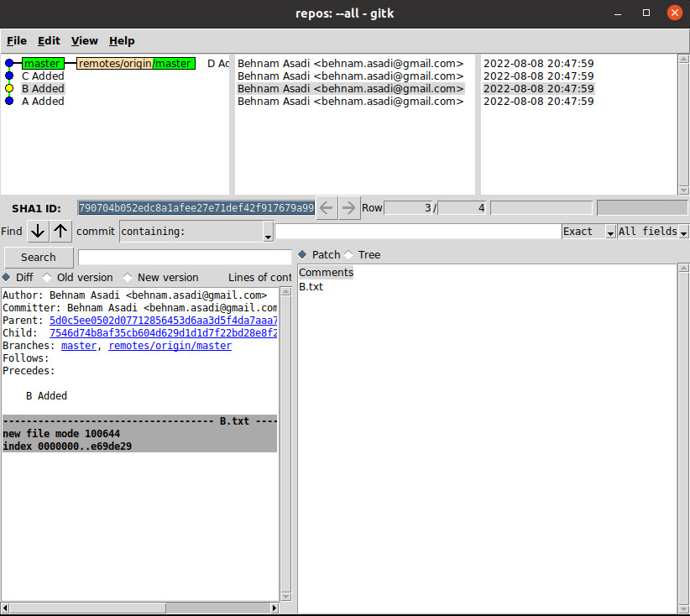Click the Search button
This screenshot has width=690, height=616.
pyautogui.click(x=39, y=258)
